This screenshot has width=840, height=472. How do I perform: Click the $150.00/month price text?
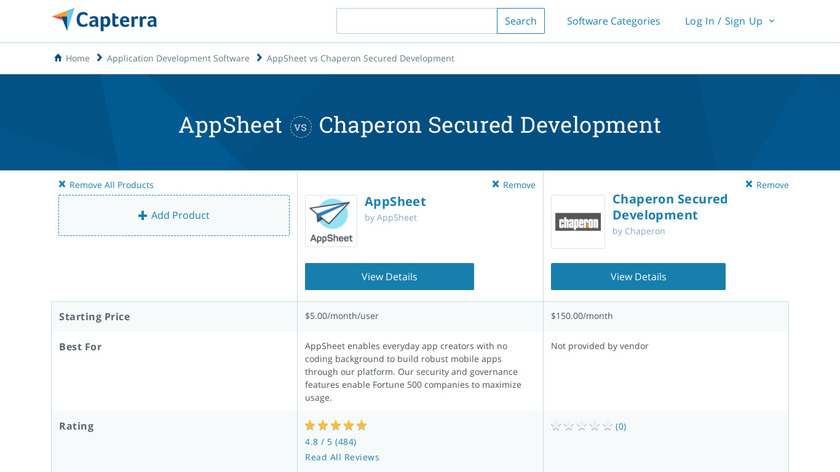(582, 316)
